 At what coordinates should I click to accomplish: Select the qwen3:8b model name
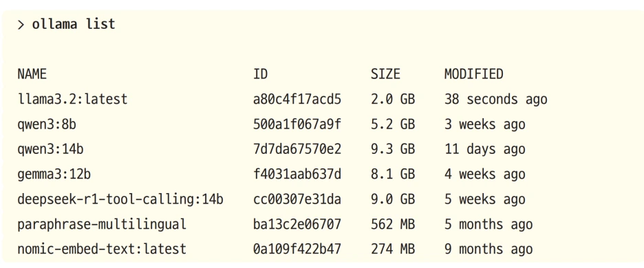(x=46, y=125)
